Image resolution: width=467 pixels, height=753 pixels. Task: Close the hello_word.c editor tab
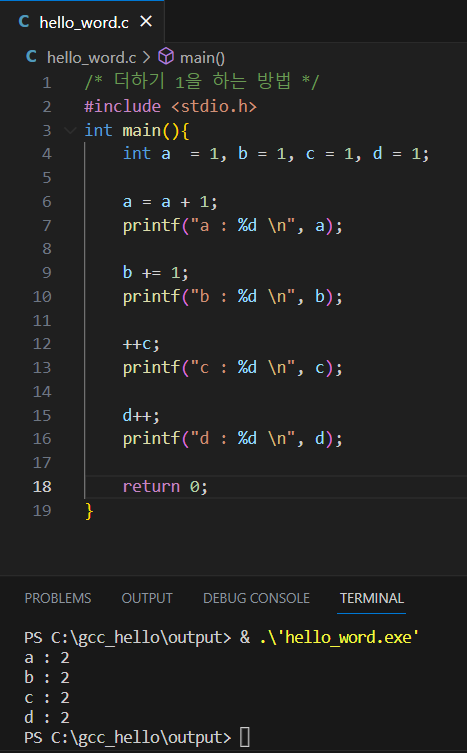click(x=146, y=22)
